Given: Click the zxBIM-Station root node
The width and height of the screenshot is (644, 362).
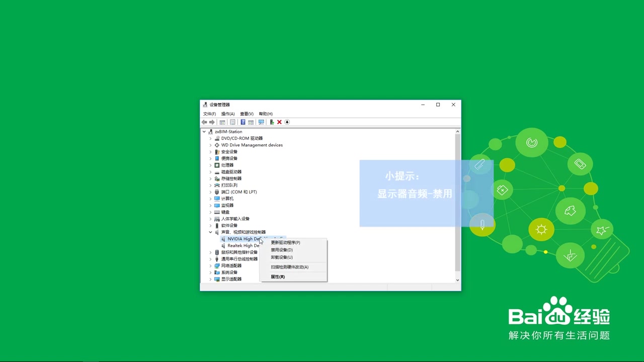Looking at the screenshot, I should click(x=228, y=131).
